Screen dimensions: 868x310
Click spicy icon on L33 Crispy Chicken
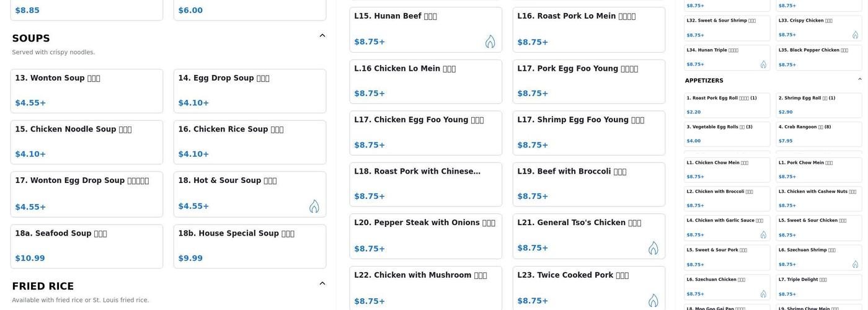(855, 35)
